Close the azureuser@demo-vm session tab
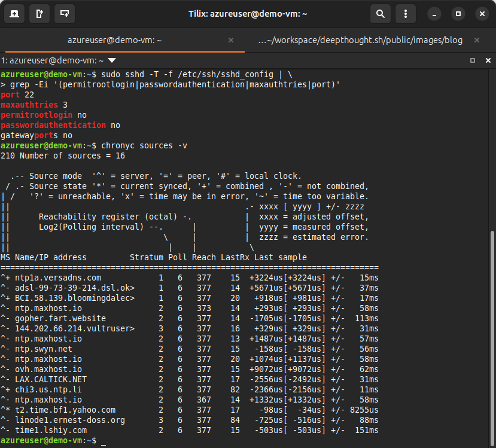The width and height of the screenshot is (496, 448). [231, 40]
